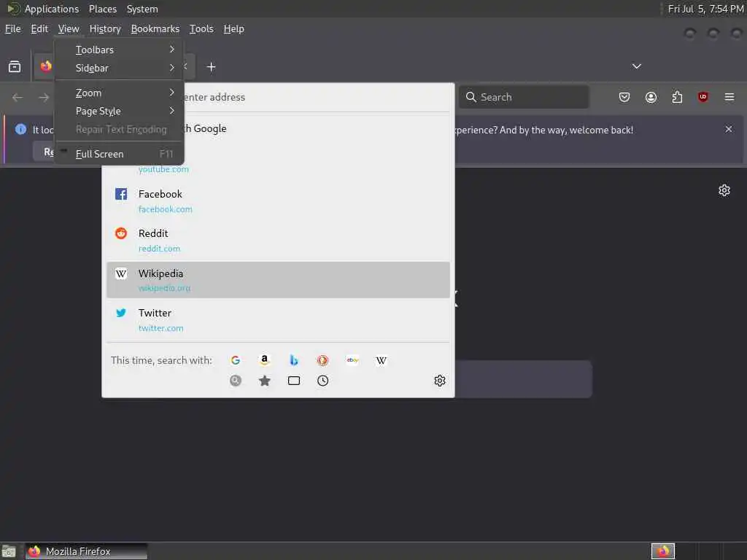747x560 pixels.
Task: Select the Wikipedia suggestion
Action: tap(278, 280)
